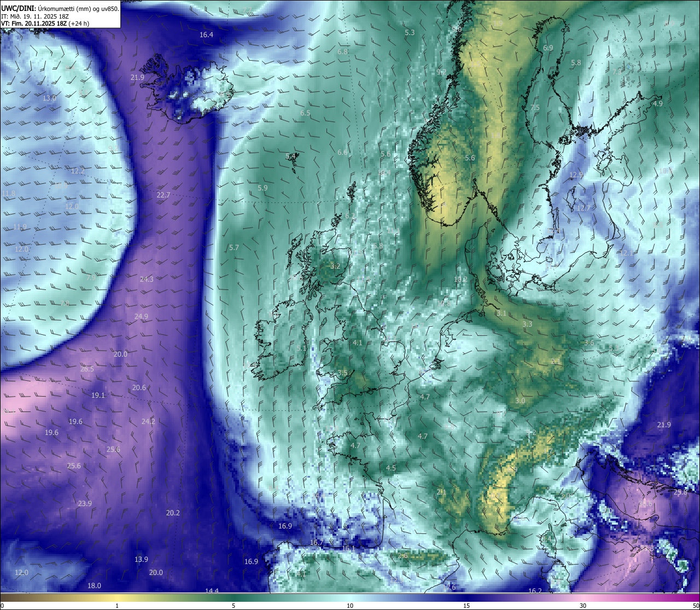Click the map value '19.1'
The width and height of the screenshot is (700, 610).
click(x=98, y=396)
